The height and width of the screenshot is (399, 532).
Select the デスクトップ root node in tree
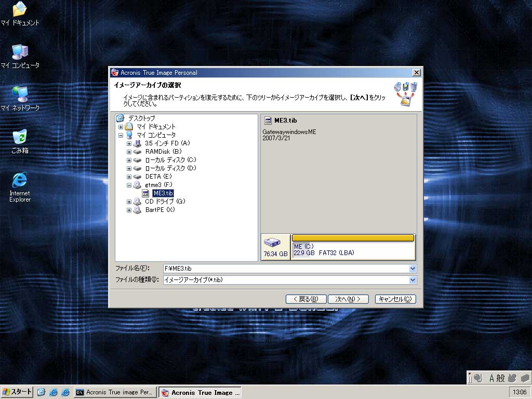(x=141, y=118)
